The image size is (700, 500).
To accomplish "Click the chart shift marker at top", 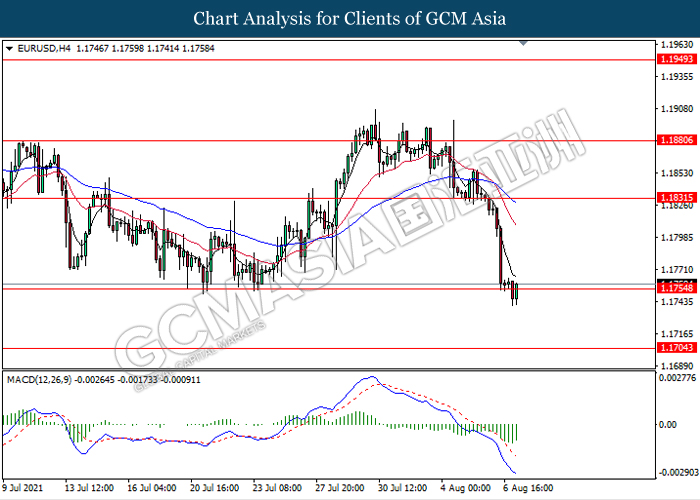I will point(524,43).
